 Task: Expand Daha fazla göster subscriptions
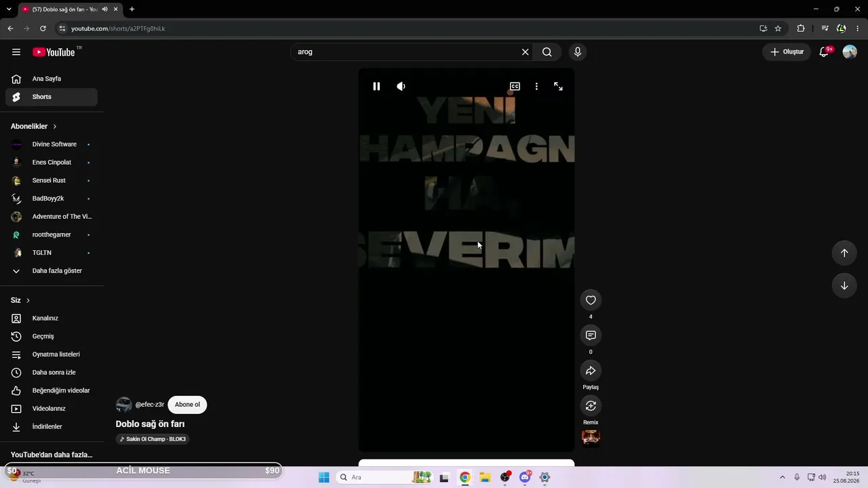tap(52, 271)
